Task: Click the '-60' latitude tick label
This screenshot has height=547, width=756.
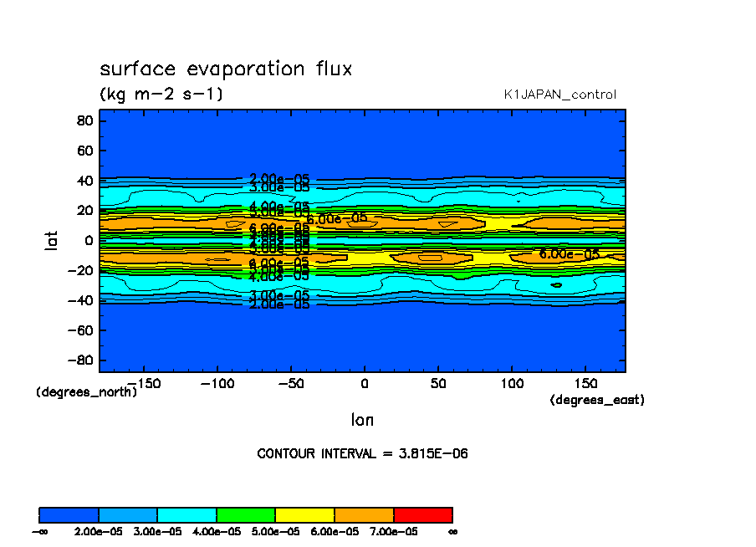Action: click(79, 330)
